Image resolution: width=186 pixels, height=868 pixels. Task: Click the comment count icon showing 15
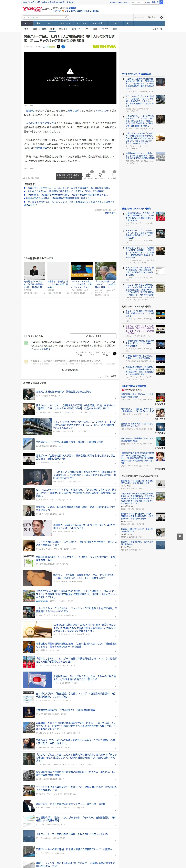(x=45, y=47)
